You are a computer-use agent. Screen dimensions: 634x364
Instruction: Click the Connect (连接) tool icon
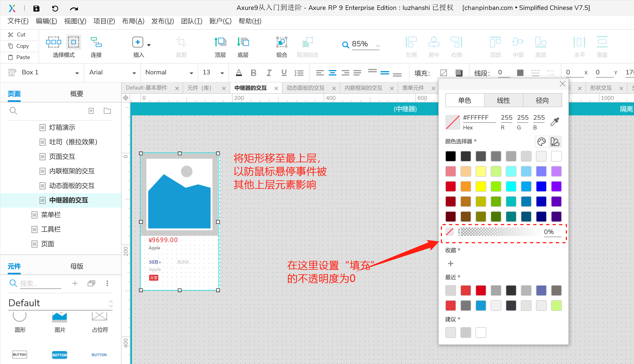[96, 42]
